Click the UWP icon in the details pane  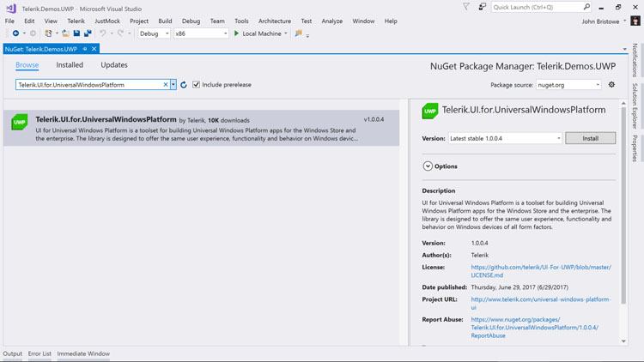coord(430,111)
